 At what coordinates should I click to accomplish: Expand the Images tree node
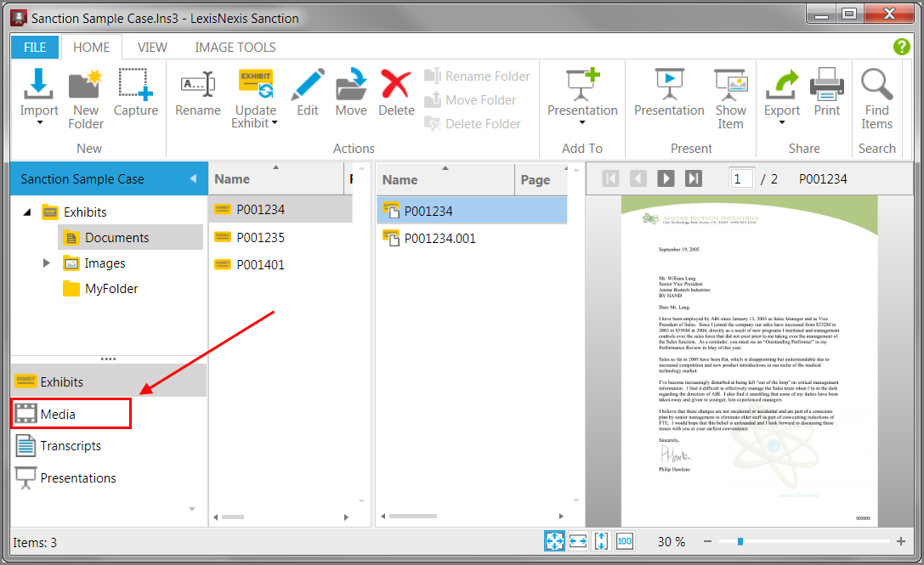click(x=47, y=263)
